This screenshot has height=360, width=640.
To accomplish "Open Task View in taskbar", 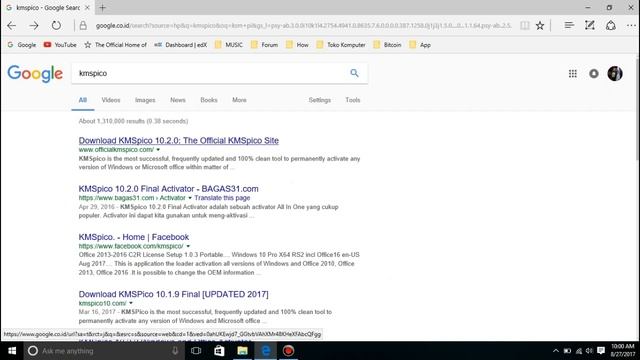I will [196, 351].
